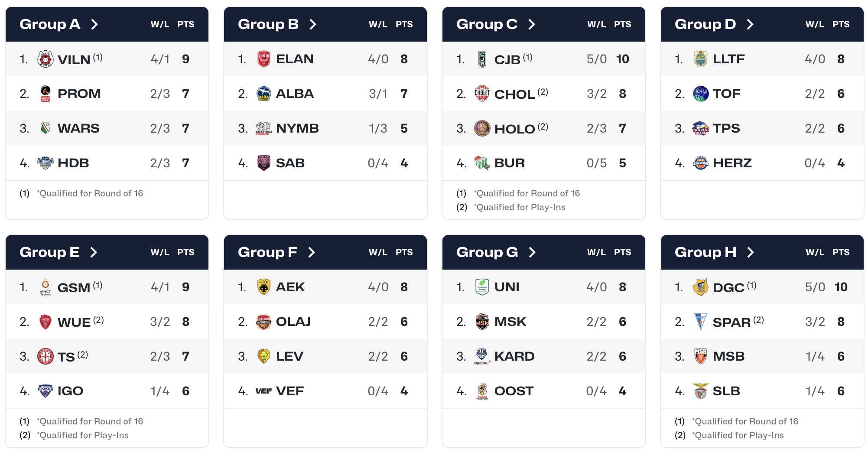Click the GSM Galatasaray logo in Group E
The width and height of the screenshot is (868, 456).
click(46, 287)
